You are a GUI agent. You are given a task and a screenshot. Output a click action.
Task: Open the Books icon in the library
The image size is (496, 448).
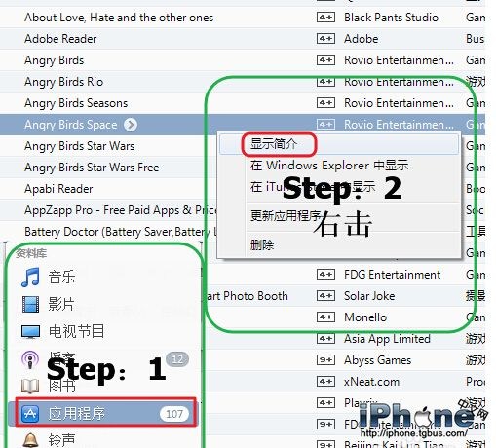pyautogui.click(x=30, y=386)
